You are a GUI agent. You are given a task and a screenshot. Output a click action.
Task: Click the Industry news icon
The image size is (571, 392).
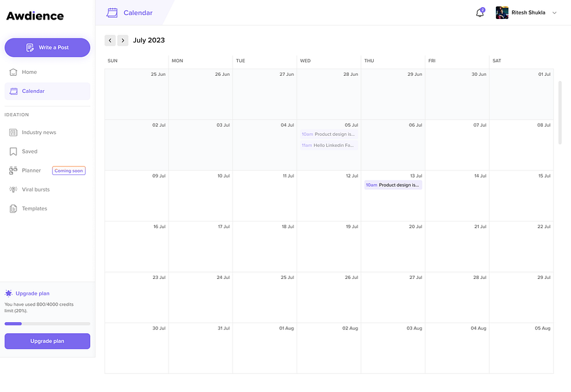click(x=13, y=133)
